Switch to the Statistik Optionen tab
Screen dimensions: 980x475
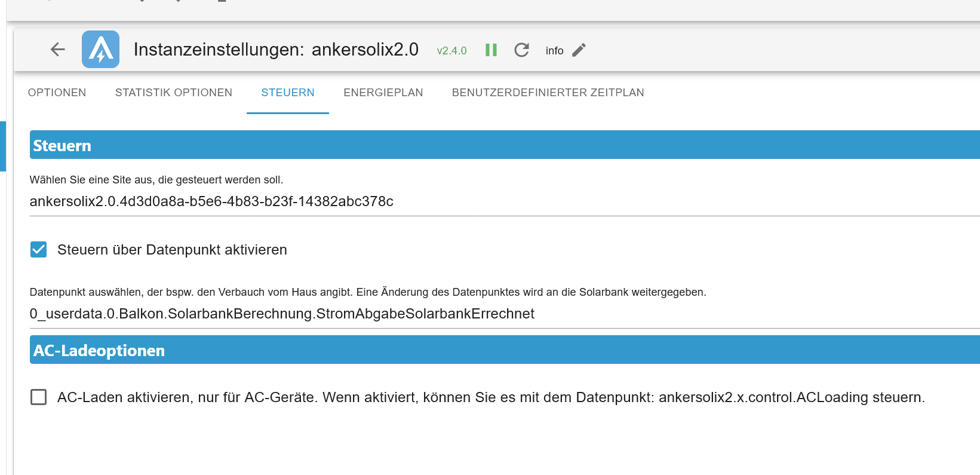(x=174, y=93)
